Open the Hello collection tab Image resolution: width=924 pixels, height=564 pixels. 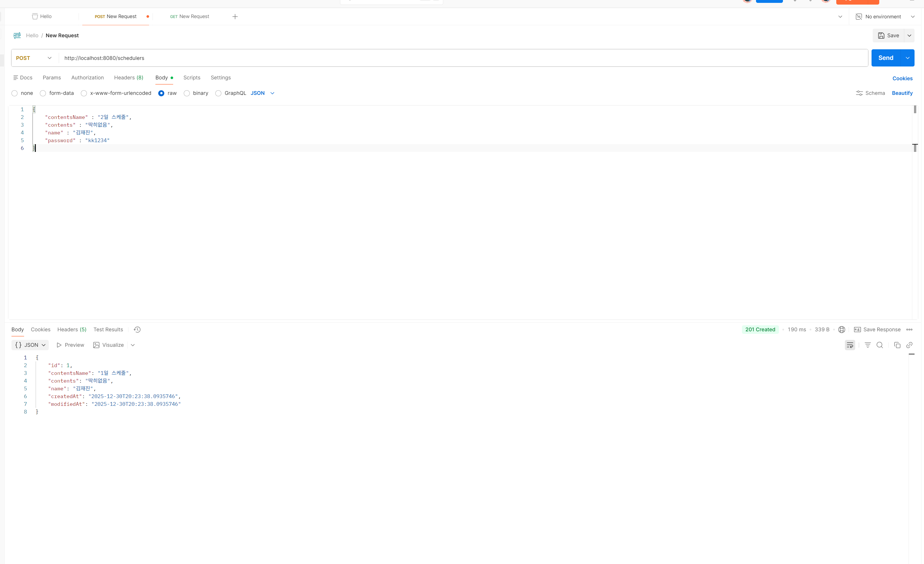pos(42,17)
